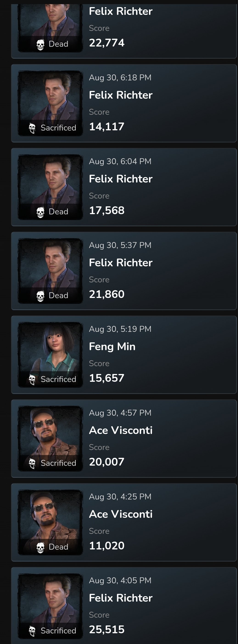Select the Feng Min name heading
The height and width of the screenshot is (644, 238).
coord(112,347)
